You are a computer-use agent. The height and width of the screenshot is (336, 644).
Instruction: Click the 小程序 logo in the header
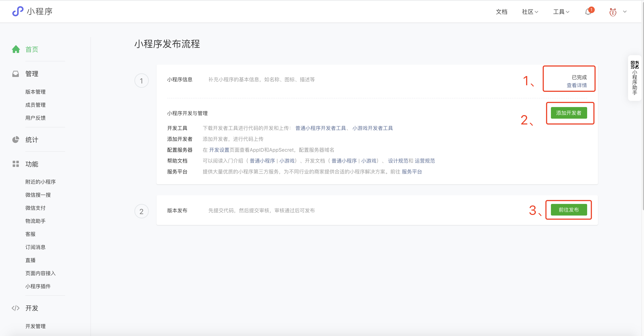[32, 11]
